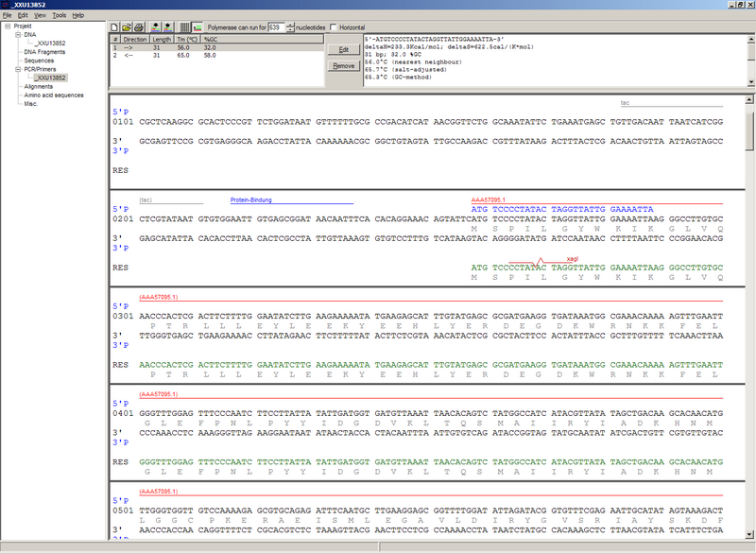Click the primer info pane scroll-down arrow
This screenshot has width=756, height=554.
pyautogui.click(x=751, y=82)
